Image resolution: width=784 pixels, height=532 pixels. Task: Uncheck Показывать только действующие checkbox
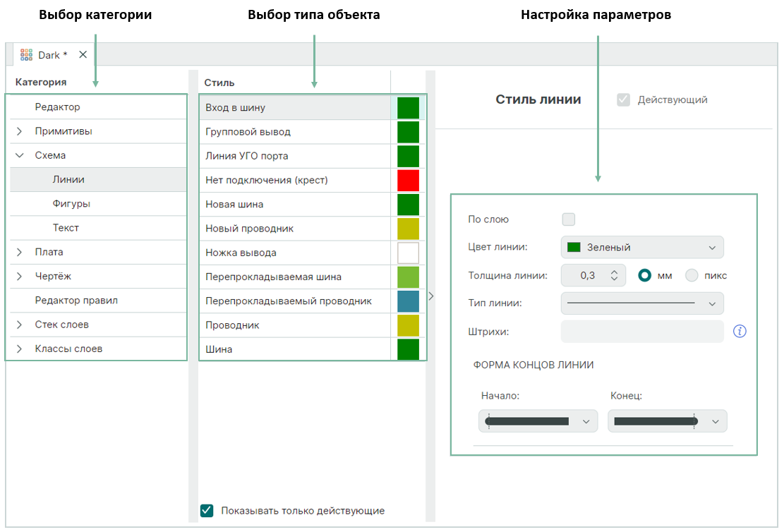click(207, 511)
